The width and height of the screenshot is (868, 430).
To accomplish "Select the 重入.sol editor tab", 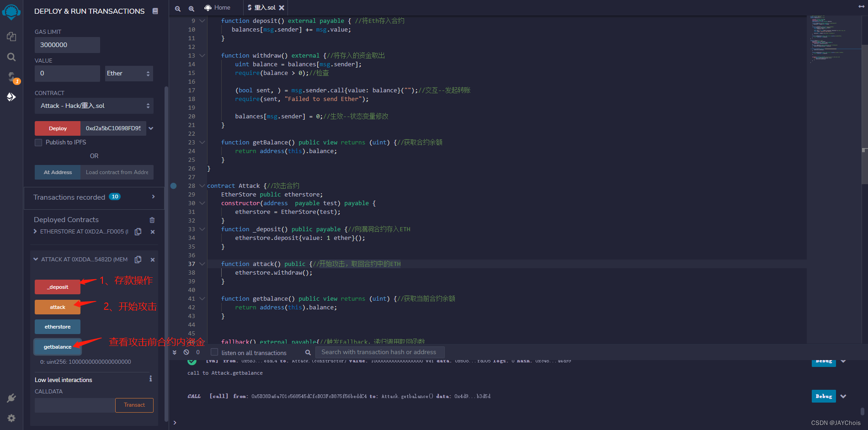I will [265, 8].
